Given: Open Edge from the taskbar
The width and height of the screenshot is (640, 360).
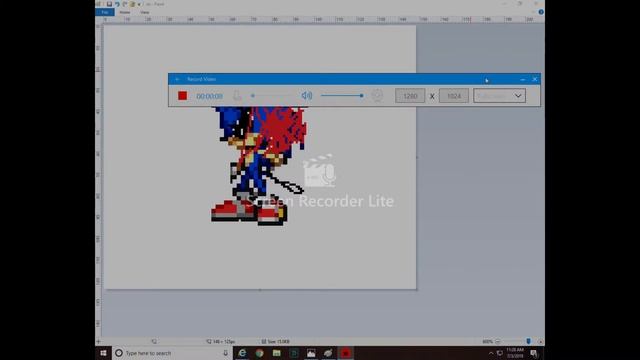Looking at the screenshot, I should coord(242,353).
